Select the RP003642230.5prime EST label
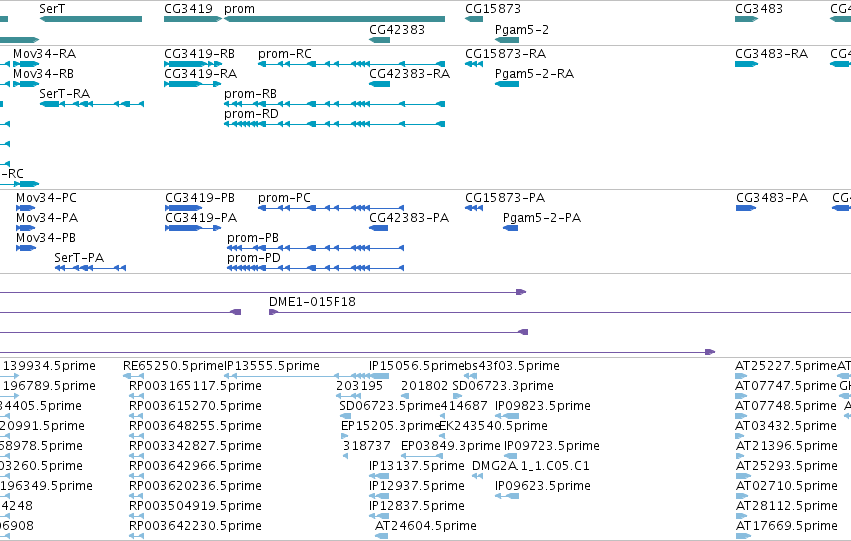Image resolution: width=851 pixels, height=541 pixels. point(195,526)
